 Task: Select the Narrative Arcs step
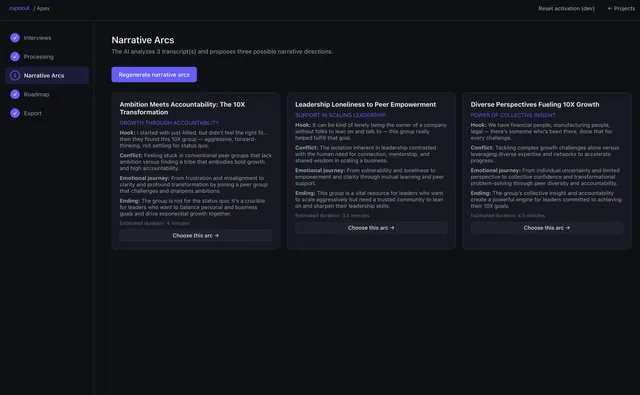[x=47, y=75]
